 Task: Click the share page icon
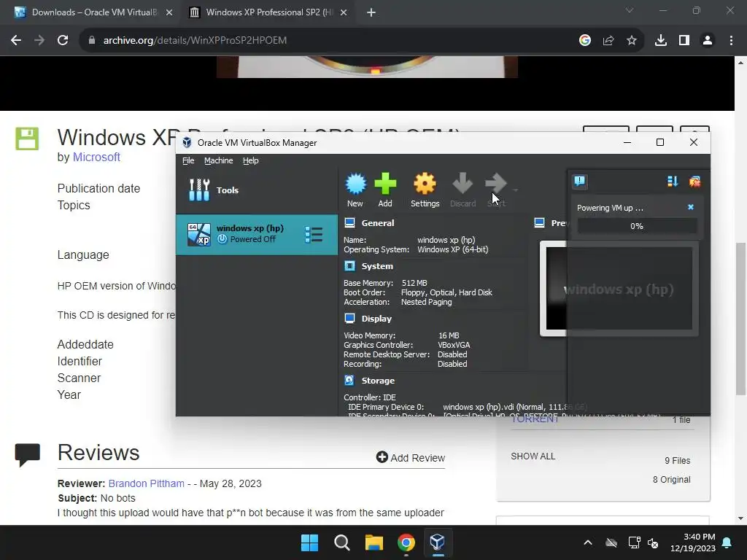coord(608,41)
